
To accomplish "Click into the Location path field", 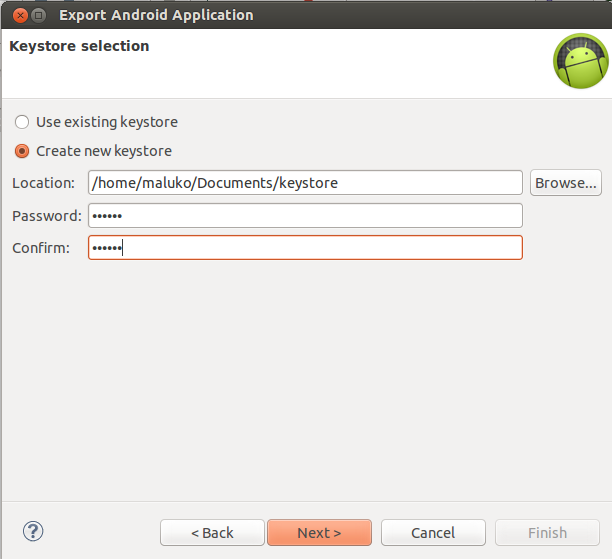I will point(305,183).
